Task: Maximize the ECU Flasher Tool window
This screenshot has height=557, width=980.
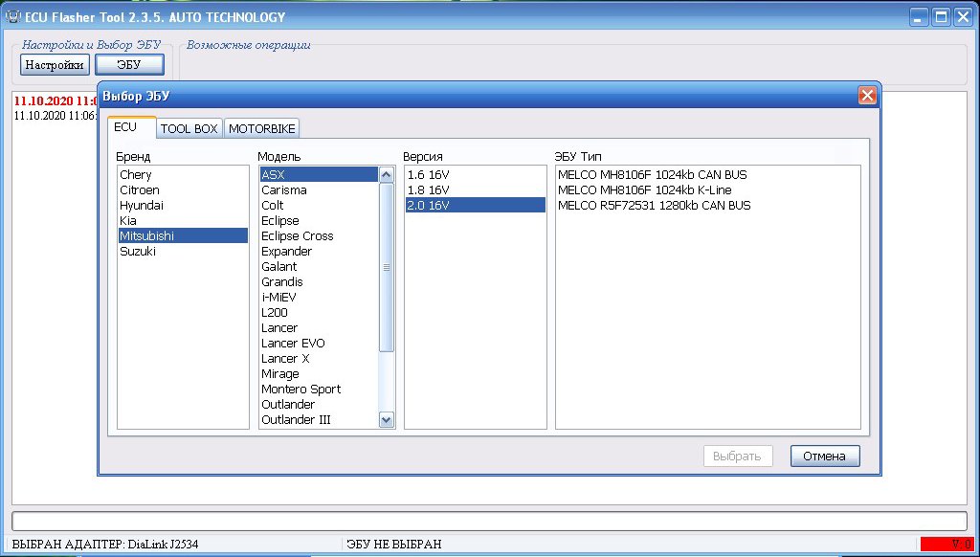Action: click(941, 17)
